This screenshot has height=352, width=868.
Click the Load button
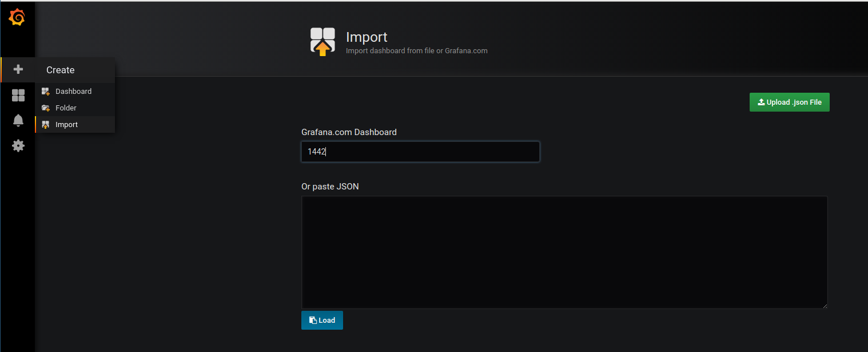tap(322, 320)
